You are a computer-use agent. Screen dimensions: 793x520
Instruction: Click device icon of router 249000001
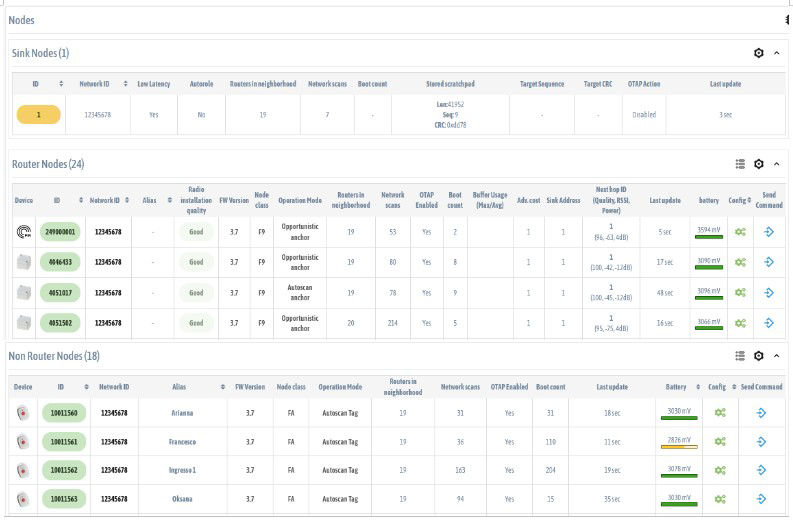[24, 232]
